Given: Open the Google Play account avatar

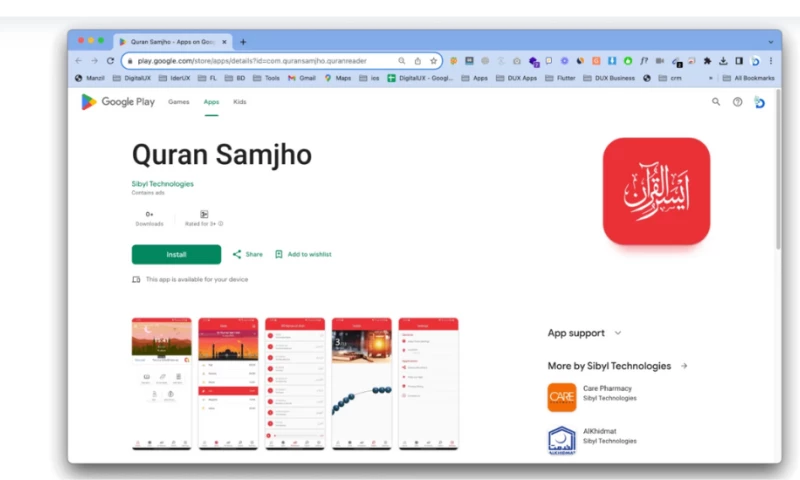Looking at the screenshot, I should 759,102.
